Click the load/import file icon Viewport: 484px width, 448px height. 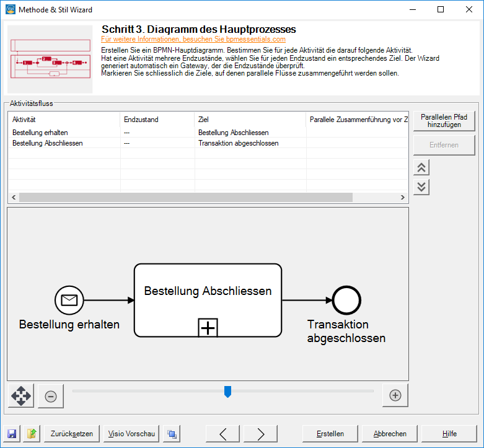click(x=32, y=434)
